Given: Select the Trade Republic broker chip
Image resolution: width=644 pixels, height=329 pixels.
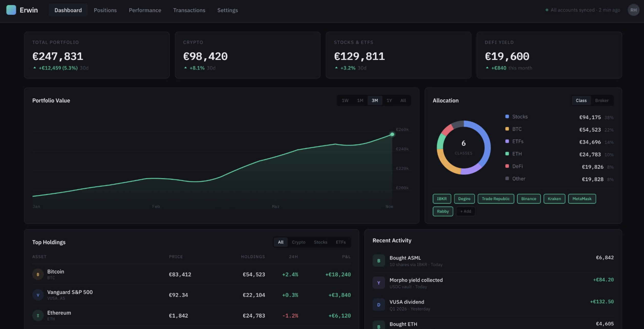Looking at the screenshot, I should coord(496,199).
